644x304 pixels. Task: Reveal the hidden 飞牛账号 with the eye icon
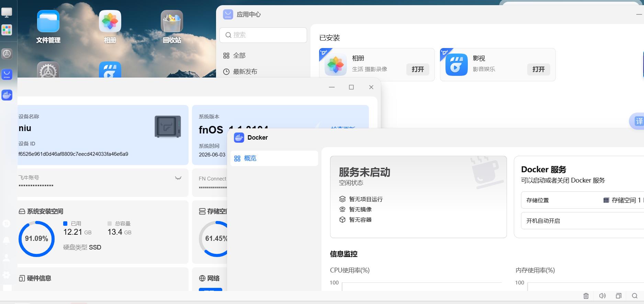coord(178,178)
